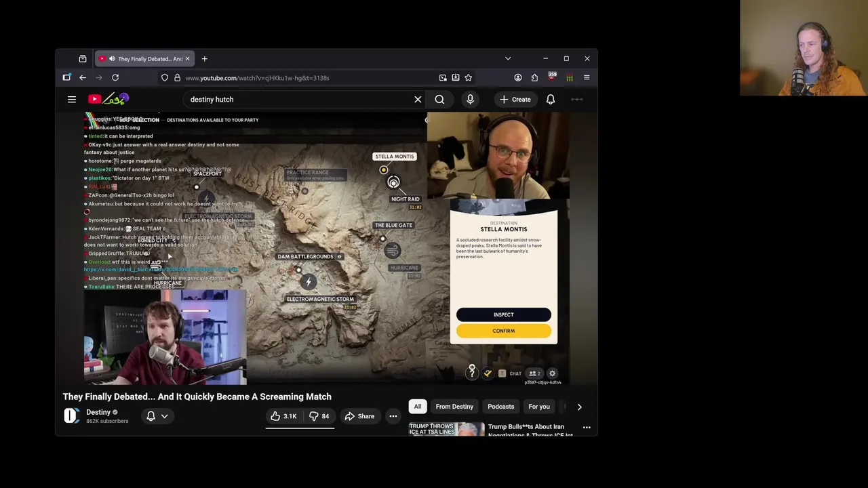The height and width of the screenshot is (488, 868).
Task: Click the Destiny channel name
Action: point(98,412)
